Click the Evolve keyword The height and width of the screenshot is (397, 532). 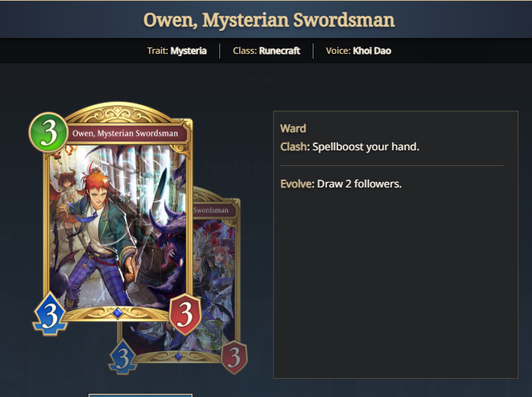point(296,183)
